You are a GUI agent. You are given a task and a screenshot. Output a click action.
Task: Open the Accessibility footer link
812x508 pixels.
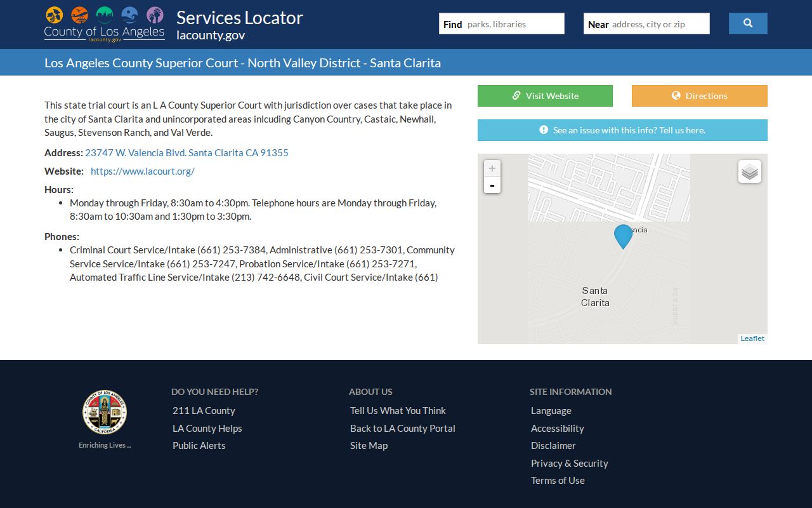coord(558,429)
